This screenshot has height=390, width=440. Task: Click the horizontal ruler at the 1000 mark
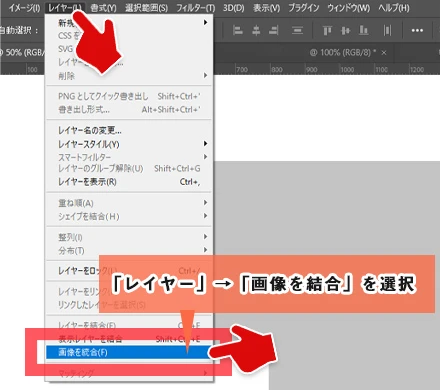347,70
